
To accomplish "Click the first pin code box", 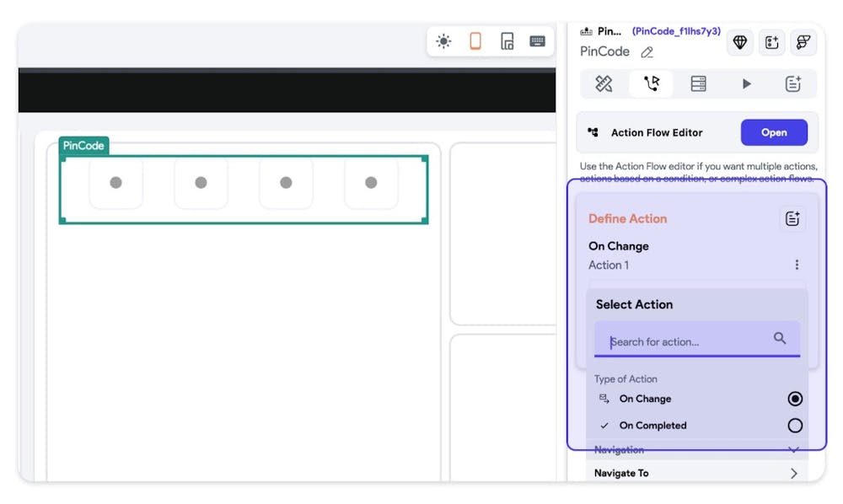I will pos(116,183).
